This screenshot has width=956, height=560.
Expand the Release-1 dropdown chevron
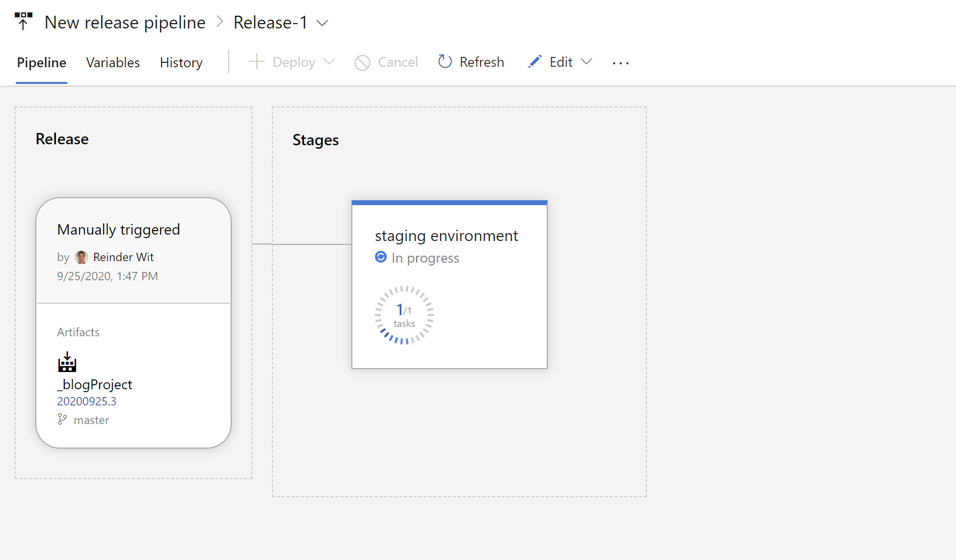[x=322, y=23]
